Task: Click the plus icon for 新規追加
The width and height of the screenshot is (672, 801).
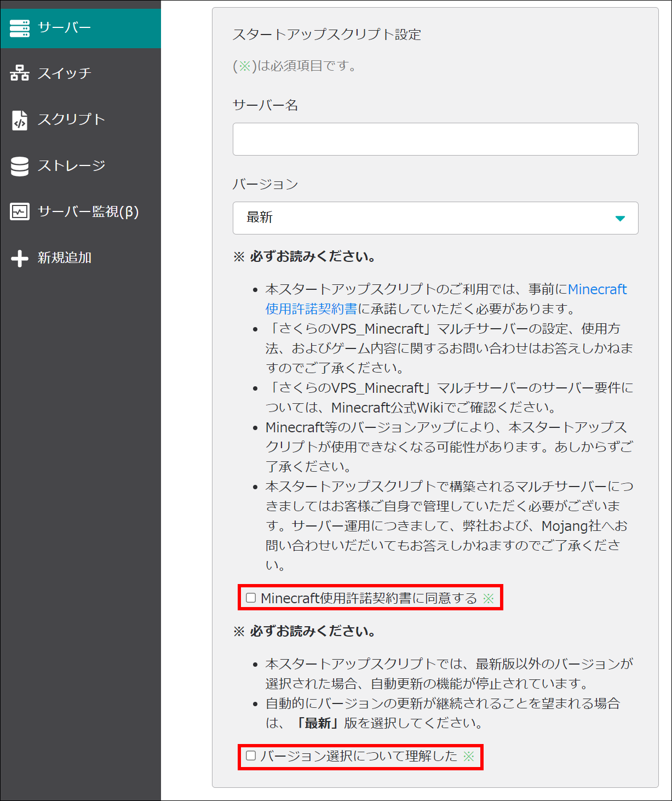Action: click(x=20, y=258)
